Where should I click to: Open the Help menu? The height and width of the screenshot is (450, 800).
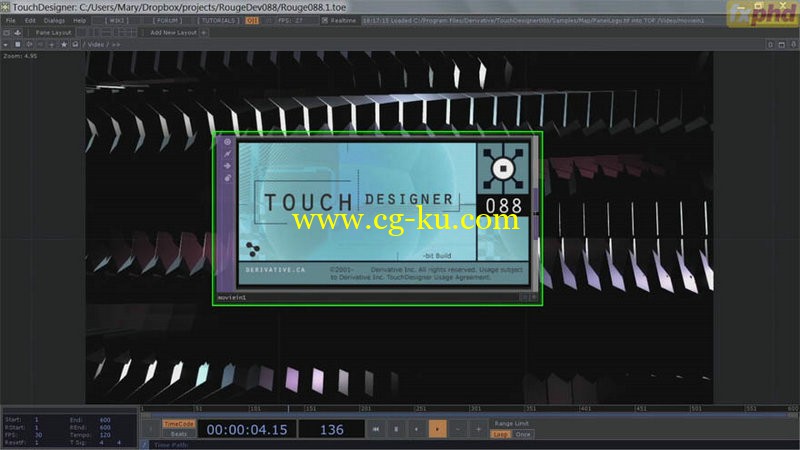click(80, 20)
